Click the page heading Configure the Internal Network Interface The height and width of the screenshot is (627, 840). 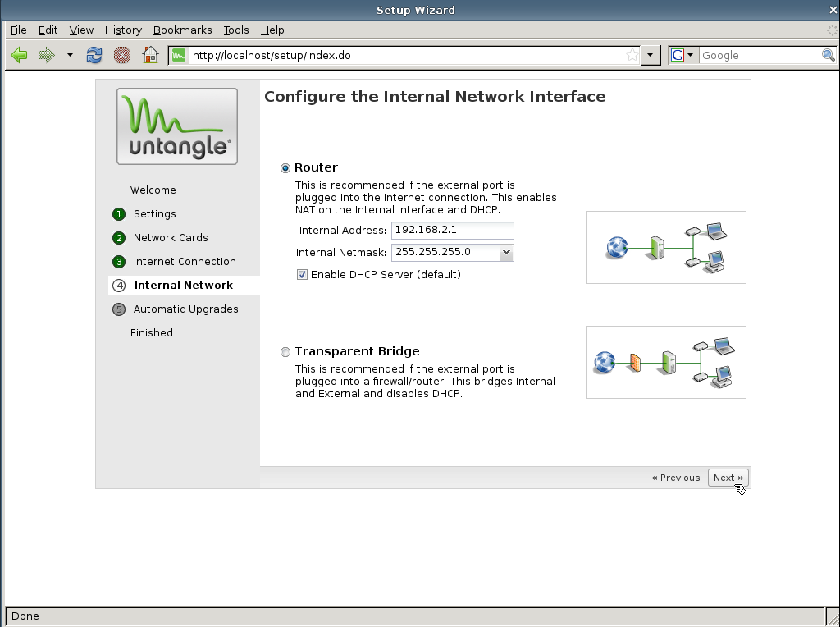tap(435, 97)
